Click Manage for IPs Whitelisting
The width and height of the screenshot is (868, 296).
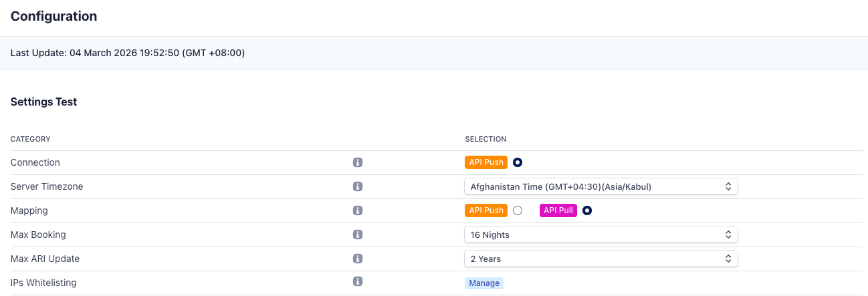tap(484, 283)
